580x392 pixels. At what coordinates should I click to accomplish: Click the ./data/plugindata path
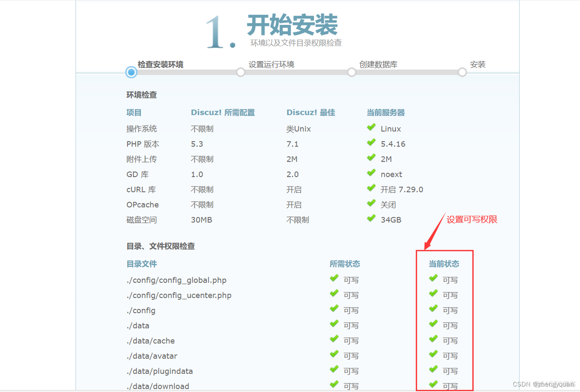pyautogui.click(x=159, y=371)
